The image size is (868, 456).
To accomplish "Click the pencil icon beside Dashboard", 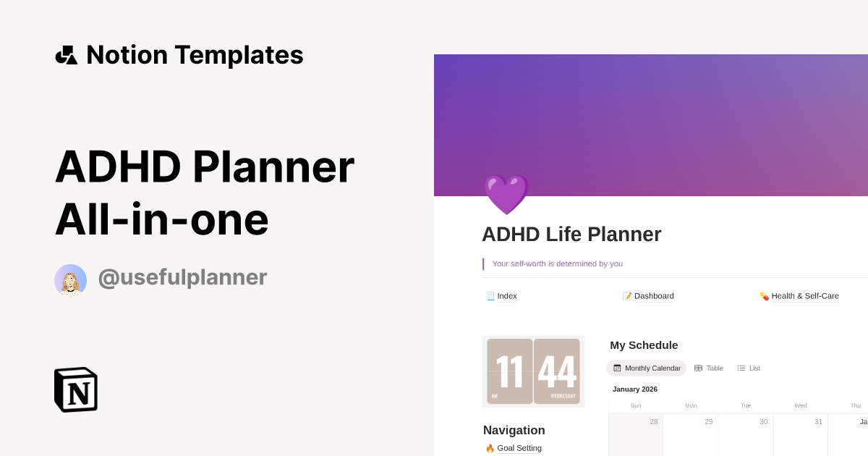I will [626, 295].
